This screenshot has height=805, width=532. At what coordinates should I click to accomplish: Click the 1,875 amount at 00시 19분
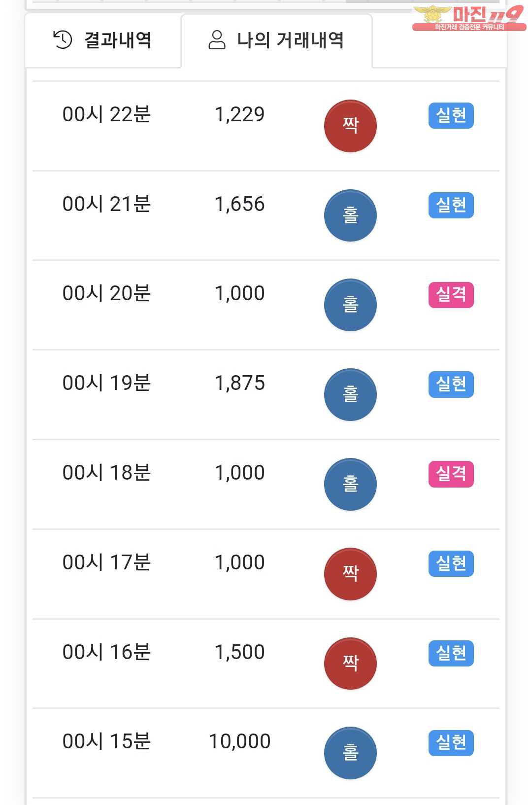(x=240, y=383)
